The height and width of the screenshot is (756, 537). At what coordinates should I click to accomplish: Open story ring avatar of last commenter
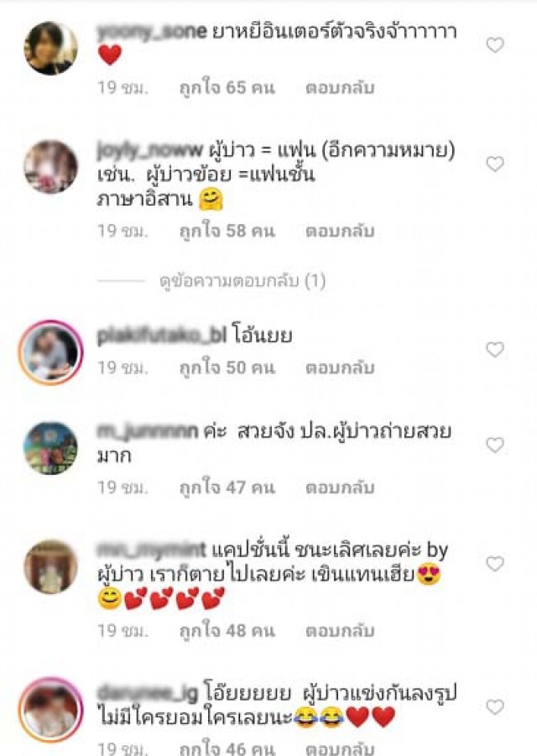click(50, 710)
